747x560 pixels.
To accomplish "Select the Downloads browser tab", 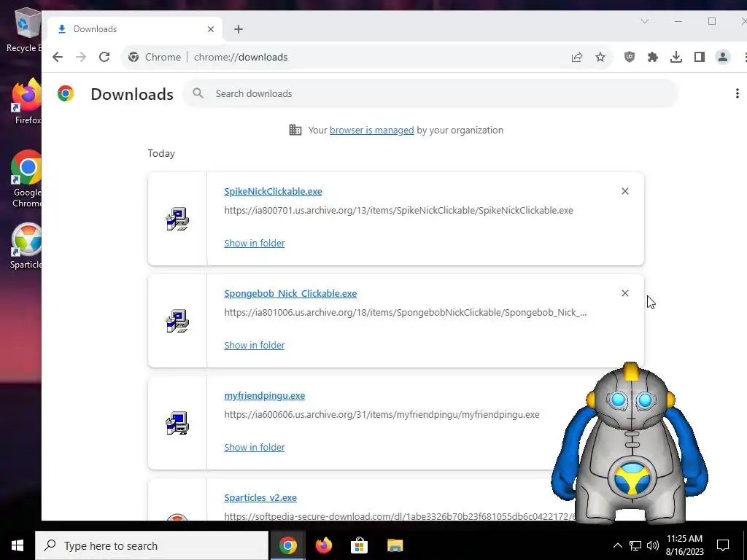I will (x=135, y=29).
